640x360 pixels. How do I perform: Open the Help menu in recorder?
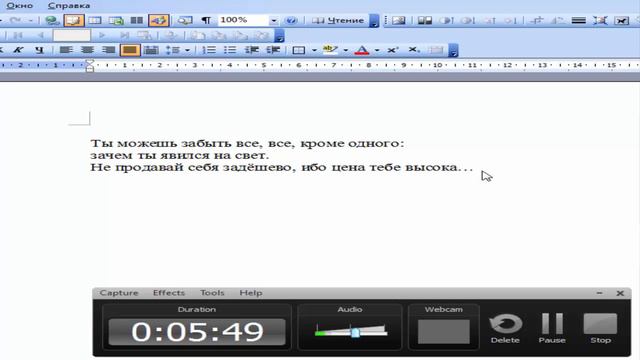click(x=251, y=293)
